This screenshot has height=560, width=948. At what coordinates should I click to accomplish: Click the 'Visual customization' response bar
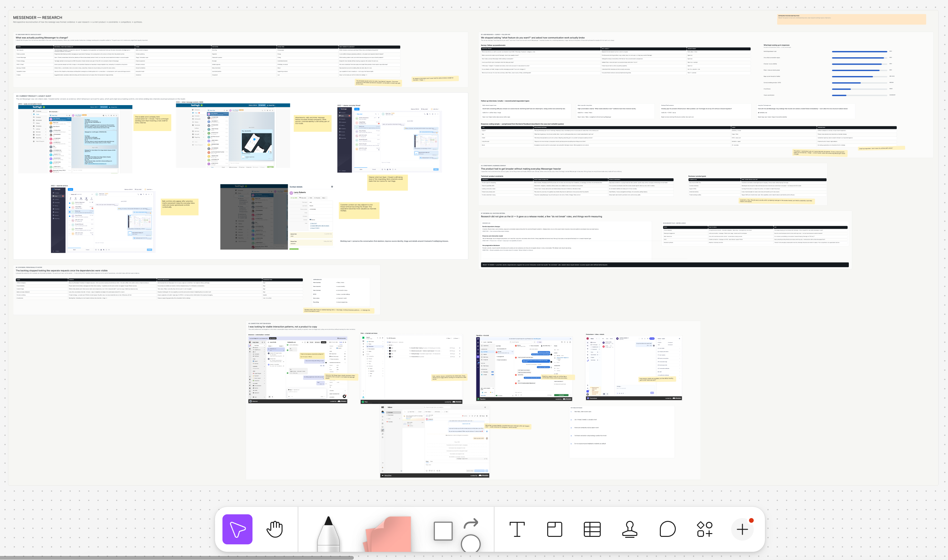point(860,95)
